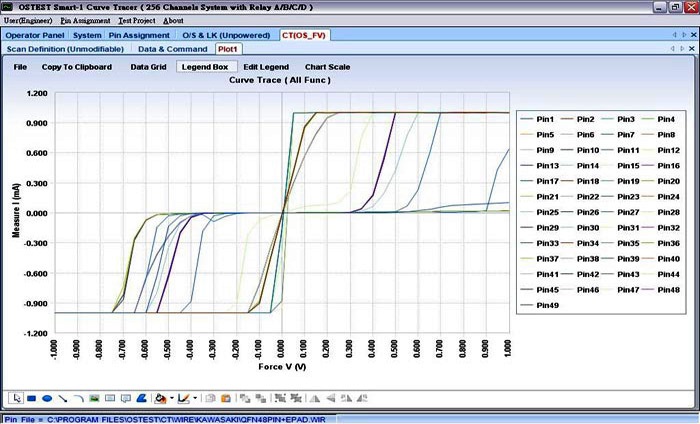Open the Chart Scale menu
This screenshot has height=424, width=700.
[x=327, y=67]
